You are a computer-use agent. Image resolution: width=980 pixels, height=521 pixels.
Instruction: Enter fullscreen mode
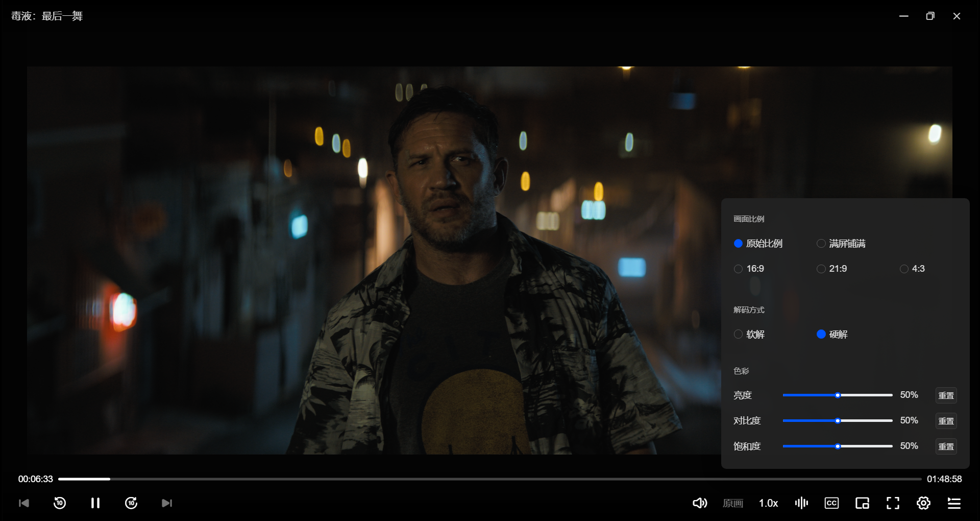(x=893, y=503)
